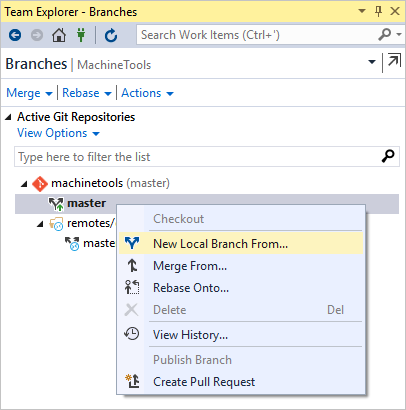Toggle the auto-hide pin icon

[x=378, y=11]
